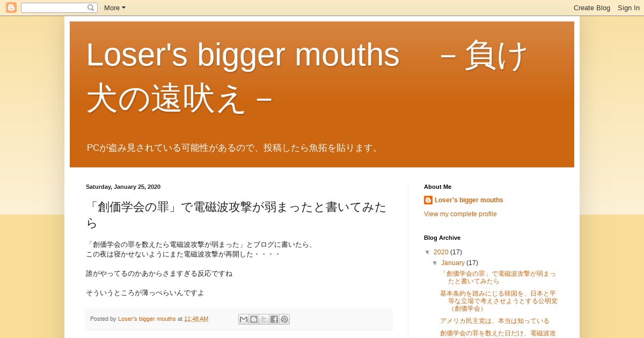Viewport: 644px width, 338px height.
Task: Click the Blogger logo icon in navbar
Action: click(x=11, y=8)
